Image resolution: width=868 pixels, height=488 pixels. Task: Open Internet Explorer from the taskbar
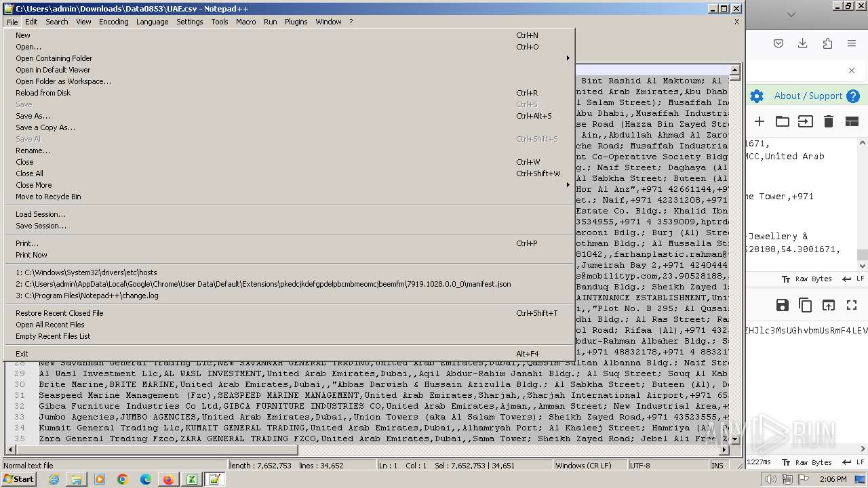click(x=54, y=479)
